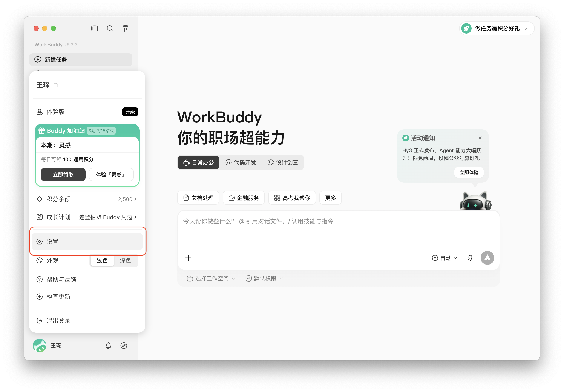The width and height of the screenshot is (564, 392).
Task: Open 积分余额 2,500 details
Action: tap(87, 199)
